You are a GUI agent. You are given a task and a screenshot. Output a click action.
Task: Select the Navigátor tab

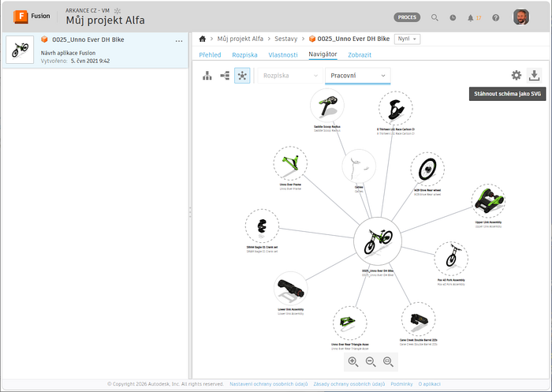coord(323,54)
